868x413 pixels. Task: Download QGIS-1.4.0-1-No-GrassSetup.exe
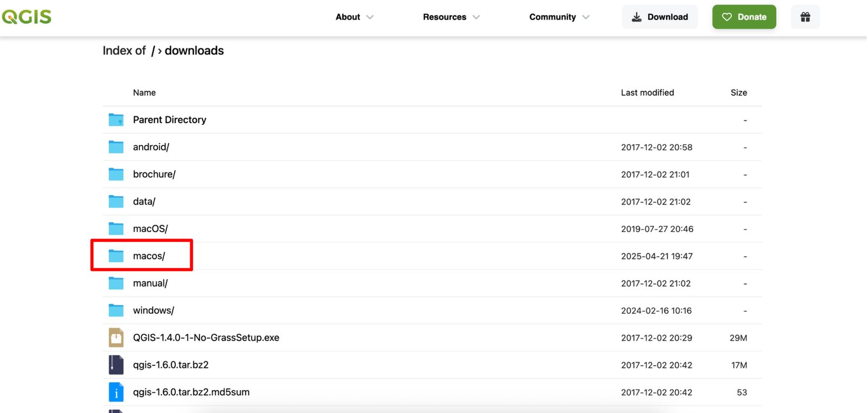(206, 338)
